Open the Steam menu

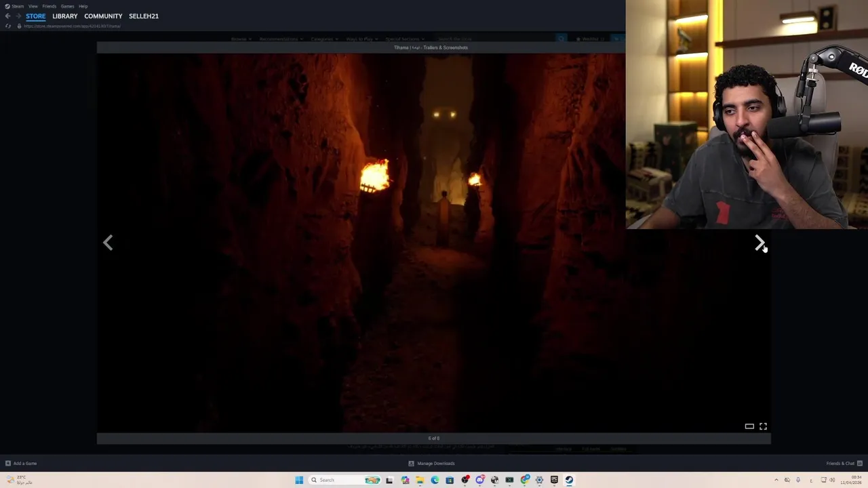14,6
